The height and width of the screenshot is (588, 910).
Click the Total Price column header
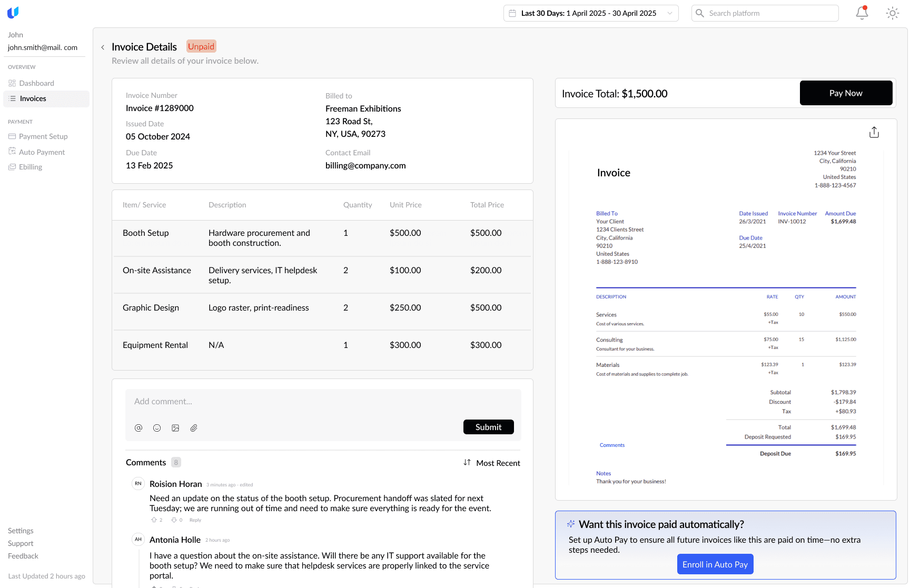click(487, 205)
